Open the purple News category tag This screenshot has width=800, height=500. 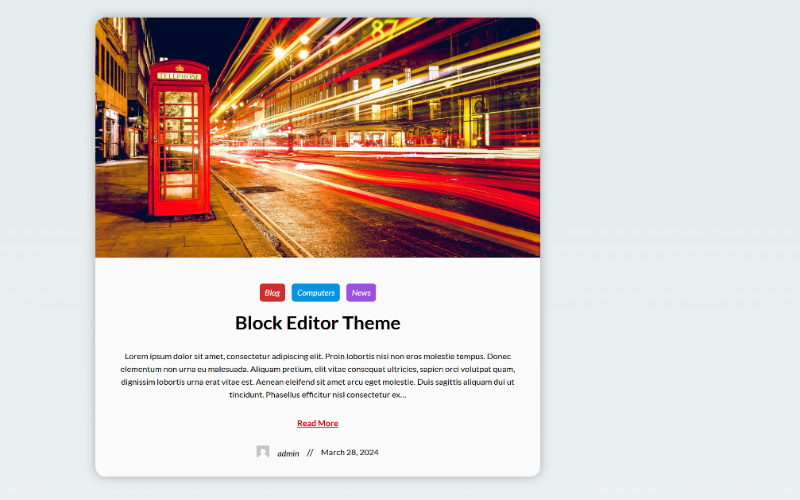[361, 293]
